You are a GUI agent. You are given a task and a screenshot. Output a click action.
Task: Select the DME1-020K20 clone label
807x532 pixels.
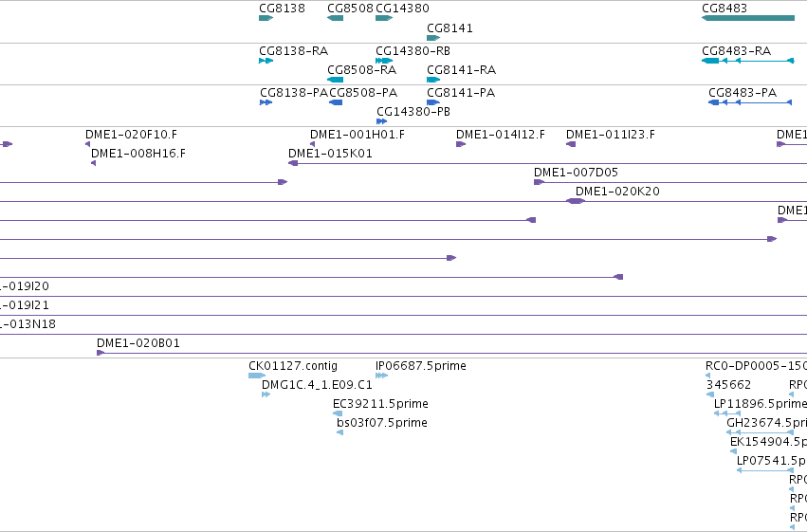point(617,192)
